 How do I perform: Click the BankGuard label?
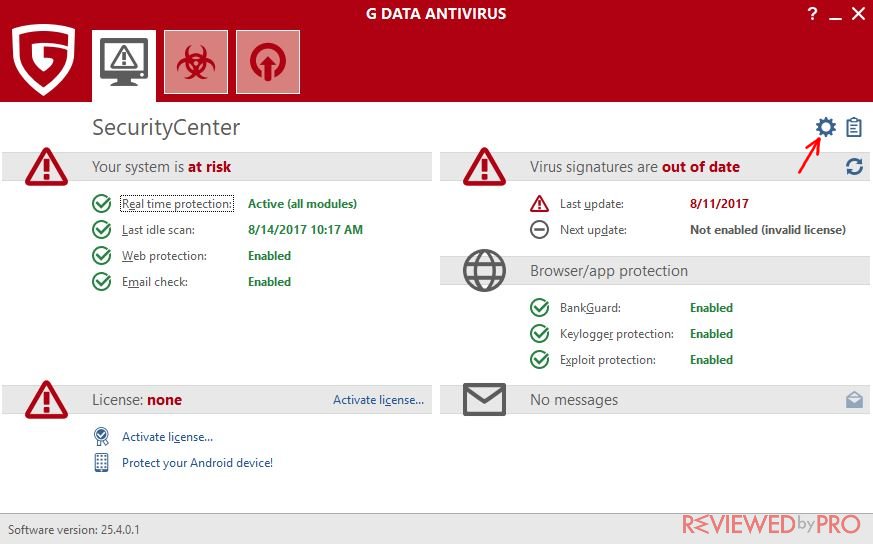[590, 308]
